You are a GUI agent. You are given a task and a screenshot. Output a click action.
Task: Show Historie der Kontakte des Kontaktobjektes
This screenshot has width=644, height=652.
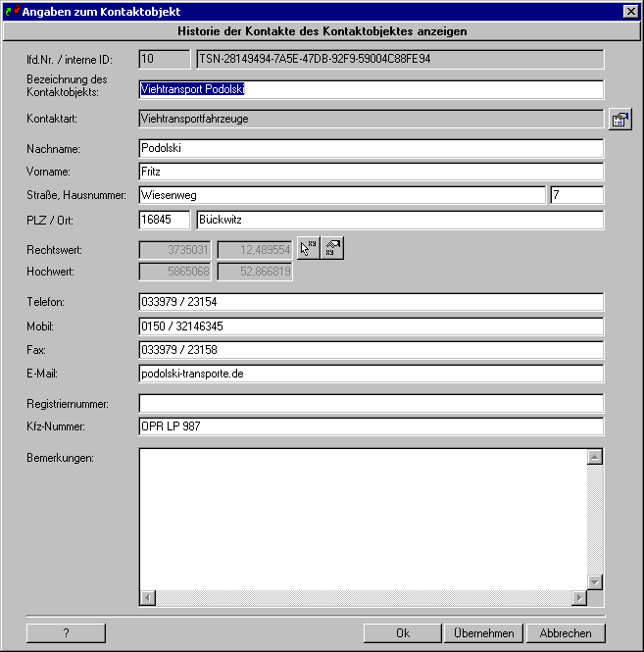(322, 31)
